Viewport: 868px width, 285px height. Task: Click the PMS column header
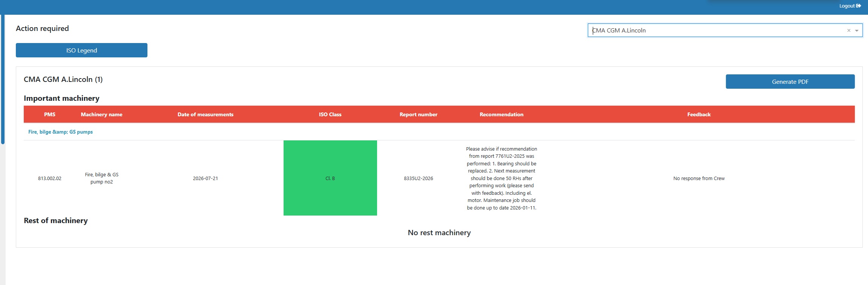(x=50, y=114)
